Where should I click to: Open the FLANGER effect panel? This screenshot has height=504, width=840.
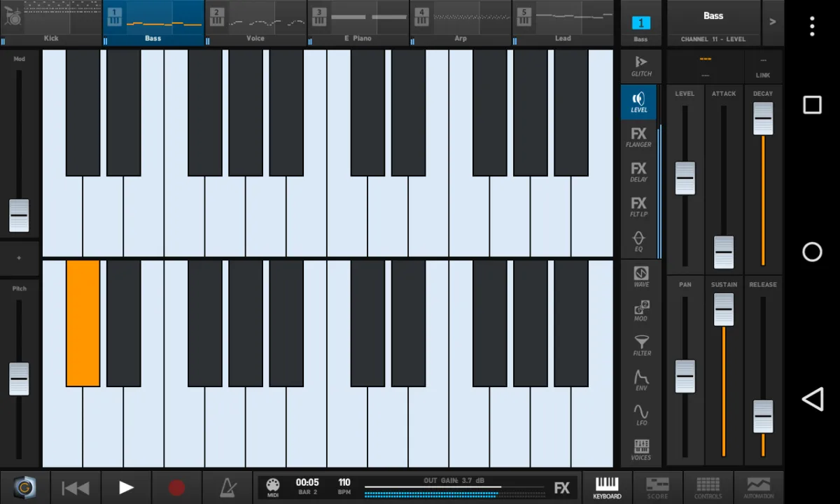[x=639, y=137]
